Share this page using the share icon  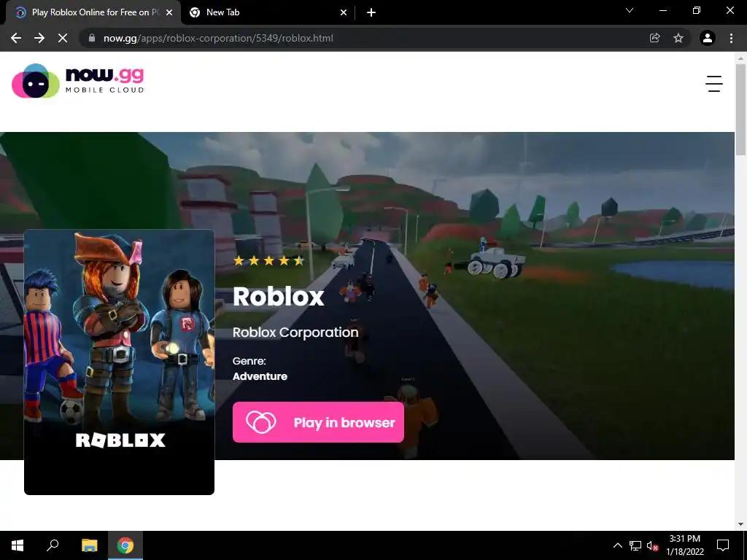(654, 38)
